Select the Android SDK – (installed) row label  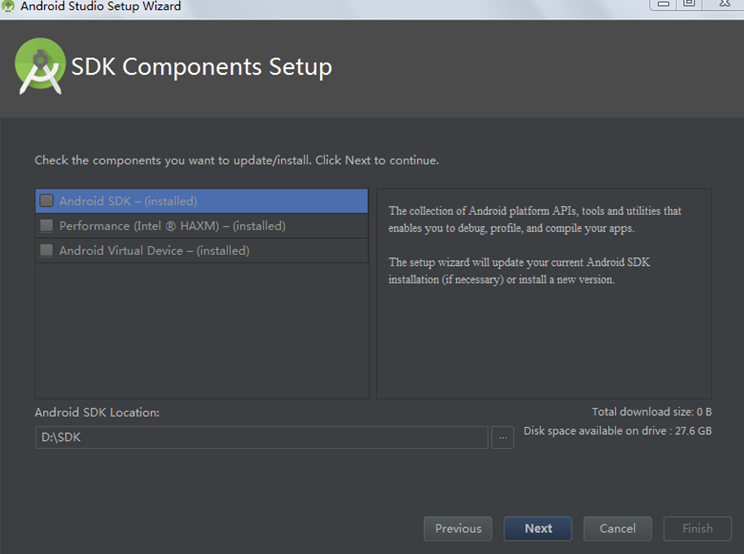(128, 201)
